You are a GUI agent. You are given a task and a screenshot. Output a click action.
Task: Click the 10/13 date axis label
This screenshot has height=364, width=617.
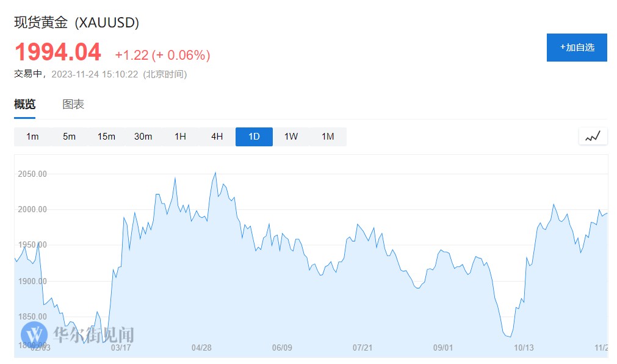[x=524, y=348]
